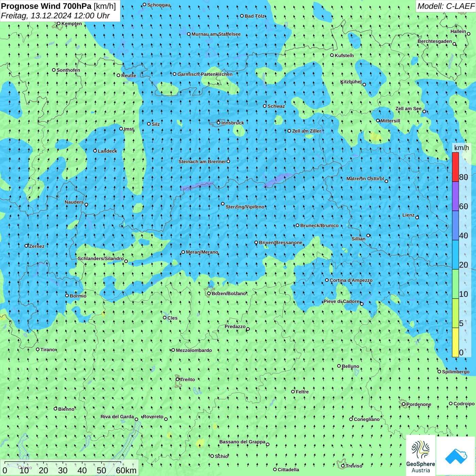Click the 'Garmisch-Partenkirchen' label
476x476 pixels.
205,74
